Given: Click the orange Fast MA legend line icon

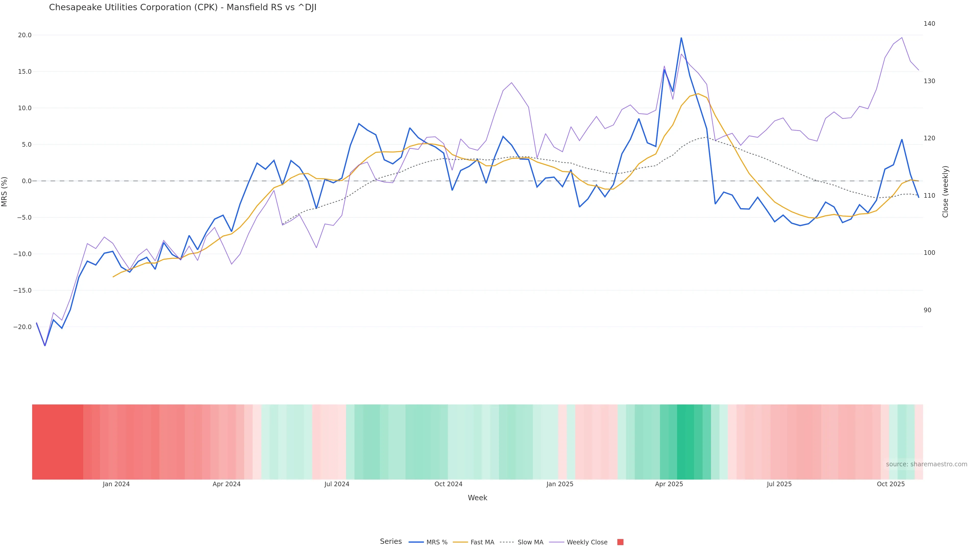Looking at the screenshot, I should tap(460, 542).
